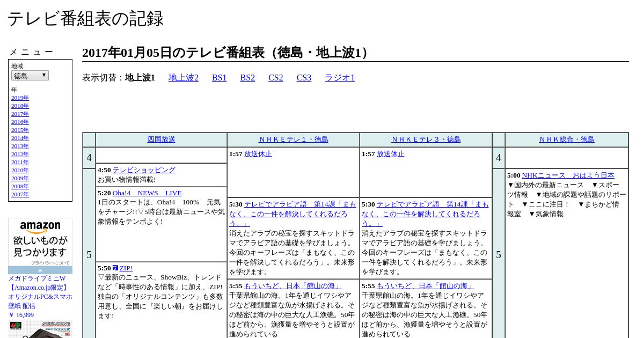Click the 字 subtitle icon beside ZIP!
Image resolution: width=644 pixels, height=338 pixels.
(115, 268)
